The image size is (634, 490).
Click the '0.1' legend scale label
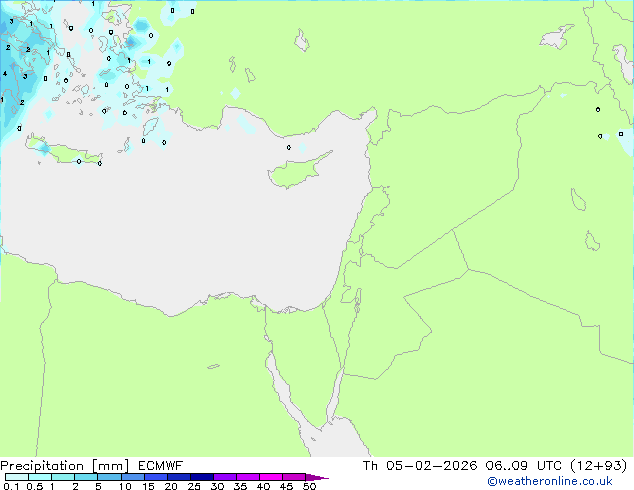coord(11,486)
